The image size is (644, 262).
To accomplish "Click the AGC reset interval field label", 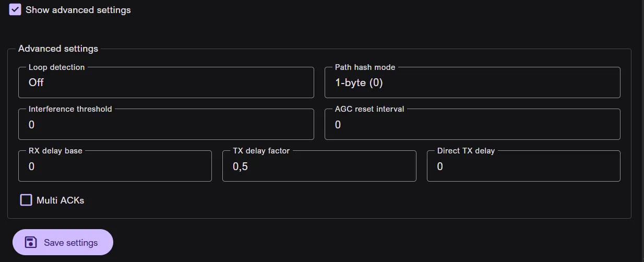I will [369, 109].
